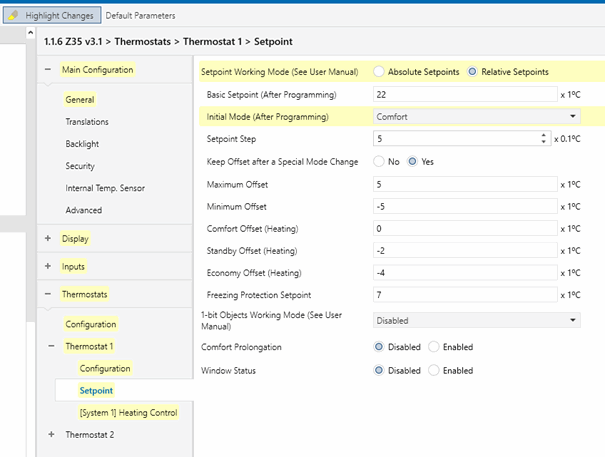Decrease Setpoint Step with down arrow
This screenshot has width=605, height=457.
click(543, 142)
